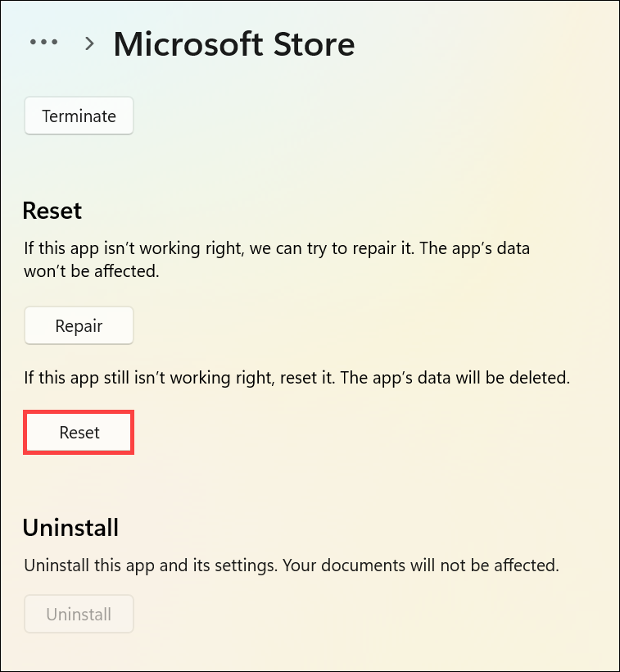
Task: Click the breadcrumb chevron arrow
Action: tap(90, 43)
